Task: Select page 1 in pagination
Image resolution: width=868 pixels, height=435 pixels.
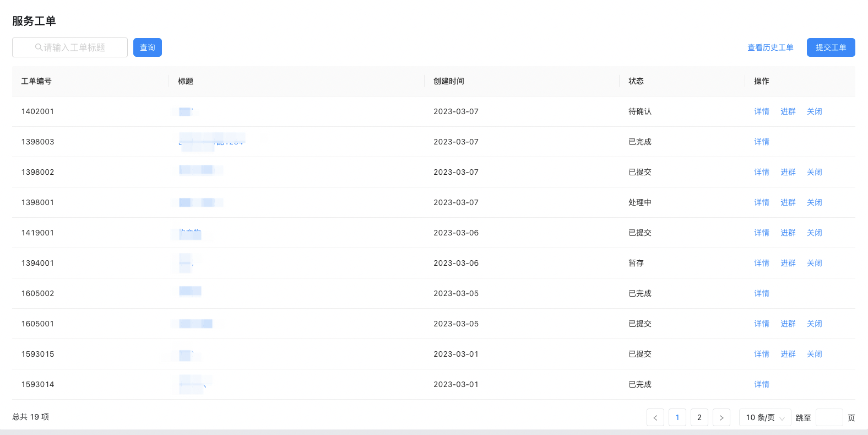Action: tap(677, 417)
